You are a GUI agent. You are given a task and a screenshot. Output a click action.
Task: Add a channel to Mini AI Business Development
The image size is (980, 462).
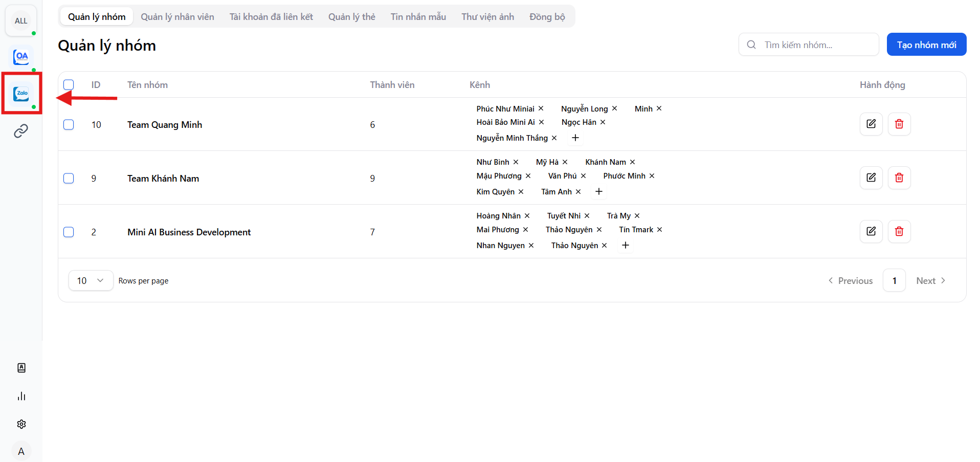[x=625, y=246]
